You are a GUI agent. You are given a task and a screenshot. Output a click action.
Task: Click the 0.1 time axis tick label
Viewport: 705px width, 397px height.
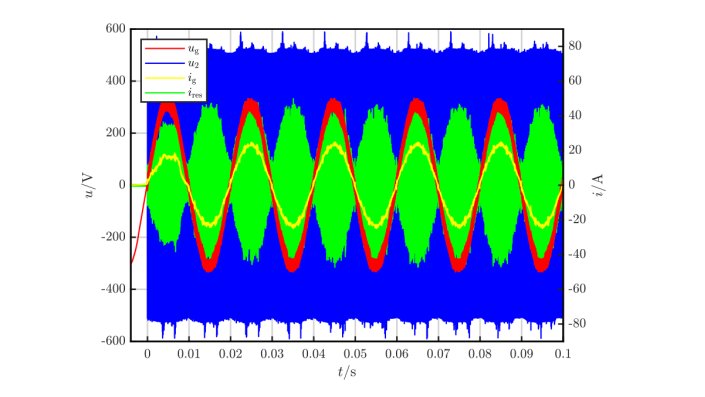(563, 354)
